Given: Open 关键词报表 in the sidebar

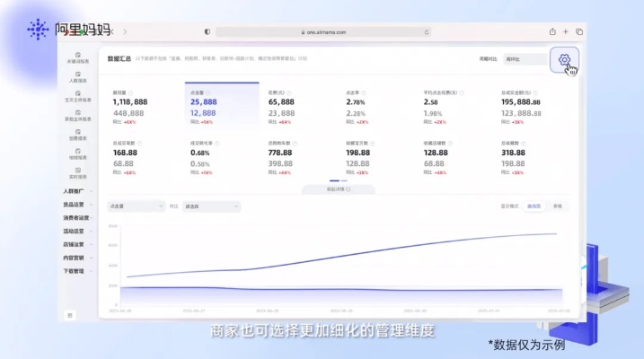Looking at the screenshot, I should point(78,59).
